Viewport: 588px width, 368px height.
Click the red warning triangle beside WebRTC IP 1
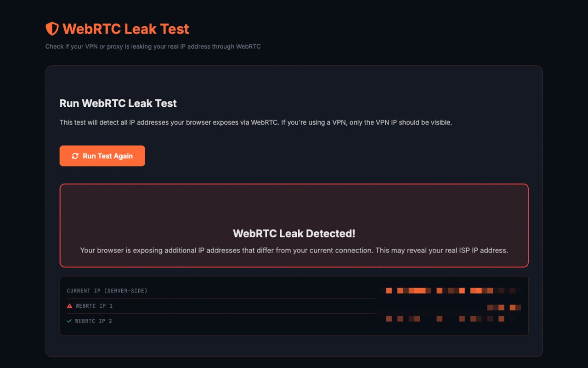(x=70, y=306)
